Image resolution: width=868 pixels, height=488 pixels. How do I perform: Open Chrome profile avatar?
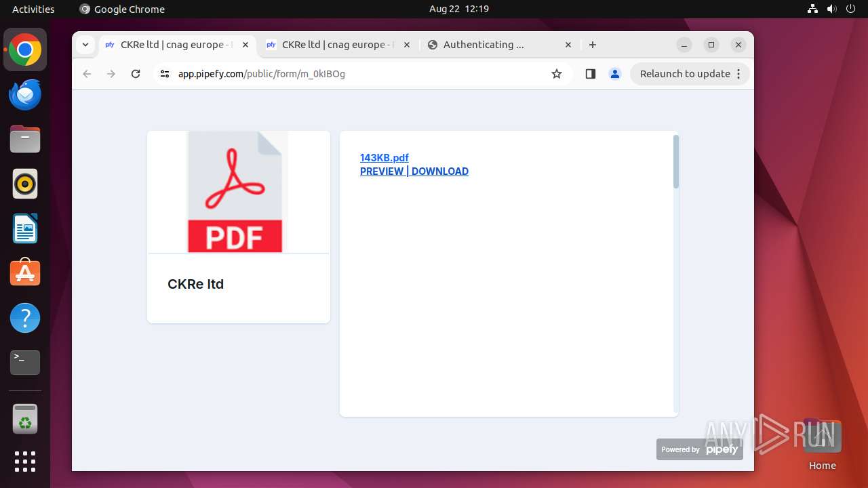pos(615,74)
